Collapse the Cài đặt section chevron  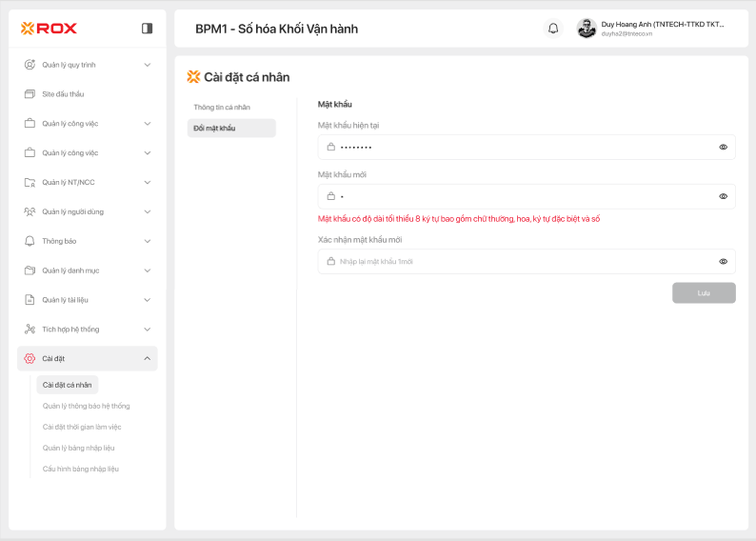147,359
